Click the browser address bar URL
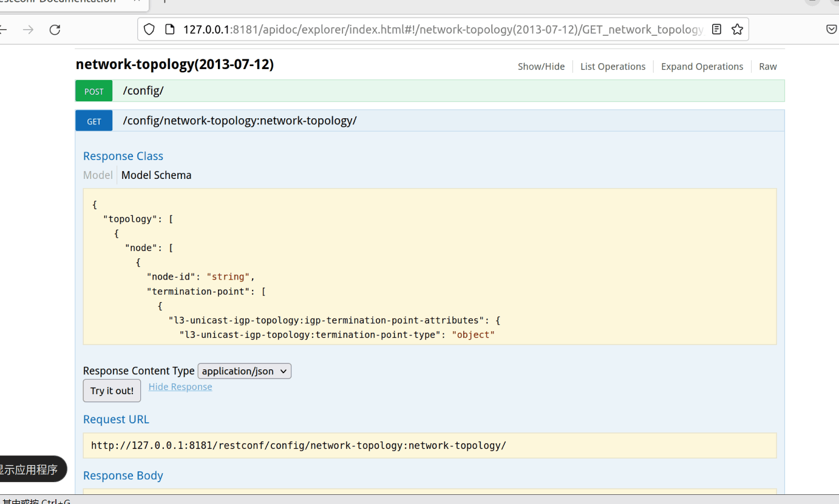This screenshot has width=839, height=504. tap(443, 29)
